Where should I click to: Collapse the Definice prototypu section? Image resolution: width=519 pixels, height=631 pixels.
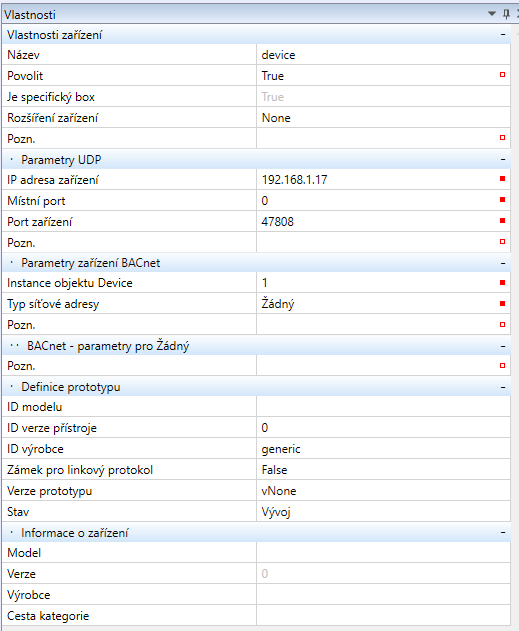point(503,387)
